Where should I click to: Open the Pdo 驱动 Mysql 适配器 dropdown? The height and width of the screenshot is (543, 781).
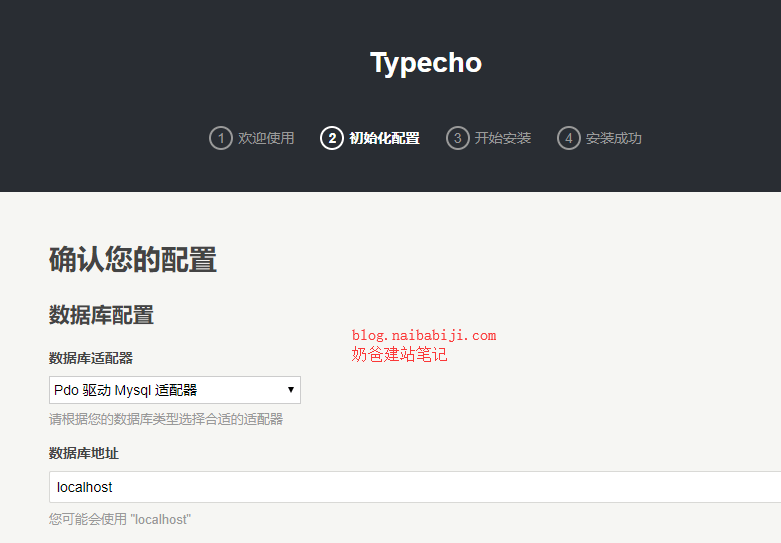click(x=175, y=390)
